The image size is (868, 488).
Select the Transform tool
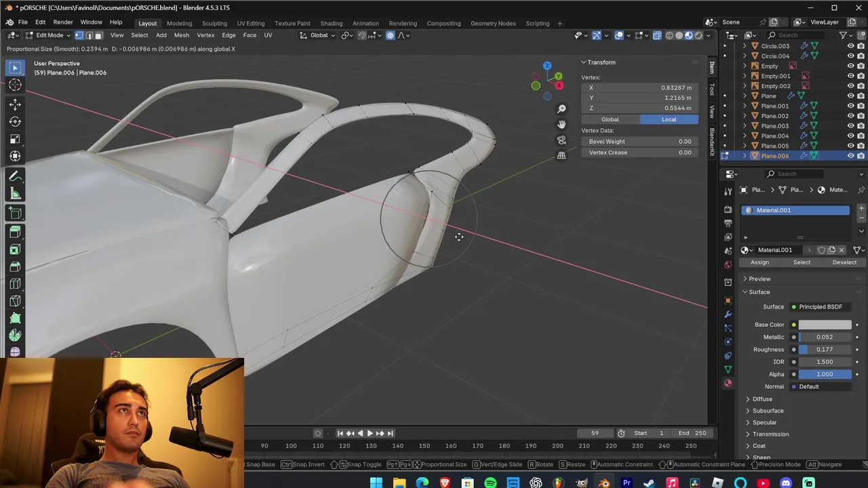tap(15, 156)
